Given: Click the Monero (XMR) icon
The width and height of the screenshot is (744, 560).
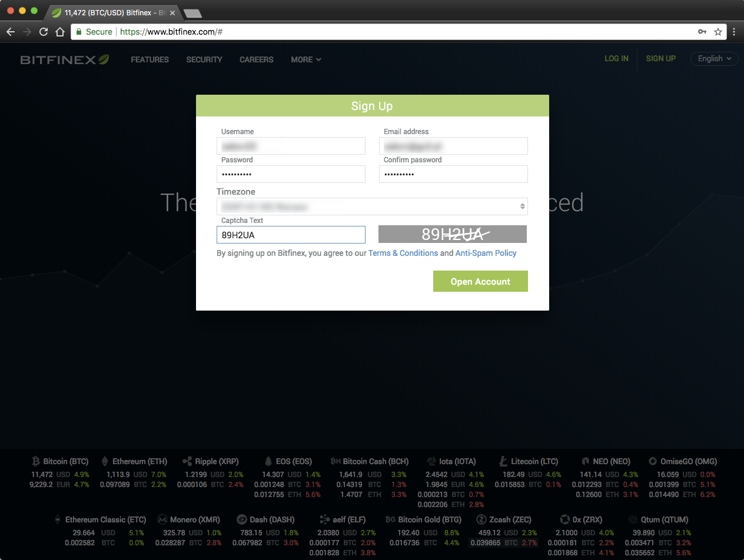Looking at the screenshot, I should pyautogui.click(x=162, y=519).
